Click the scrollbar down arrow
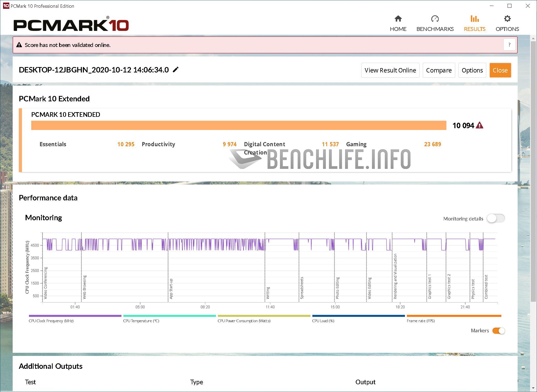 pos(533,388)
